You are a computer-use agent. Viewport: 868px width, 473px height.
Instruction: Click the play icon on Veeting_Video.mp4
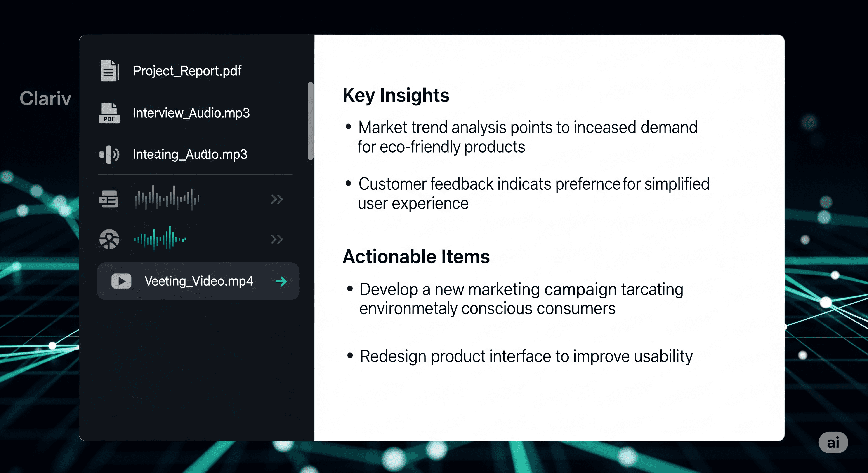coord(121,281)
